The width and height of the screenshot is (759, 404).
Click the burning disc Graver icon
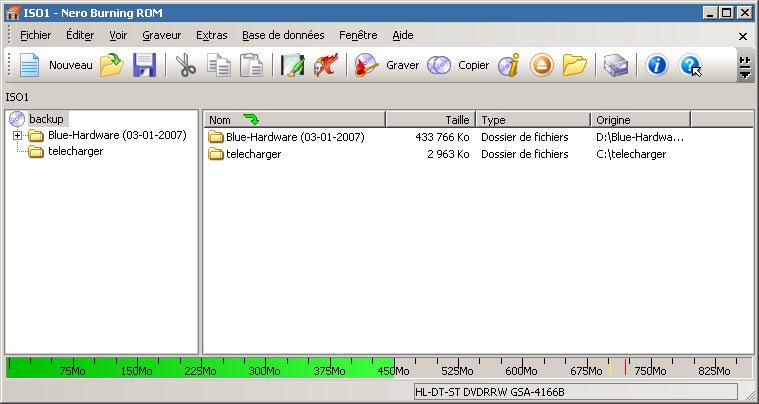[366, 65]
